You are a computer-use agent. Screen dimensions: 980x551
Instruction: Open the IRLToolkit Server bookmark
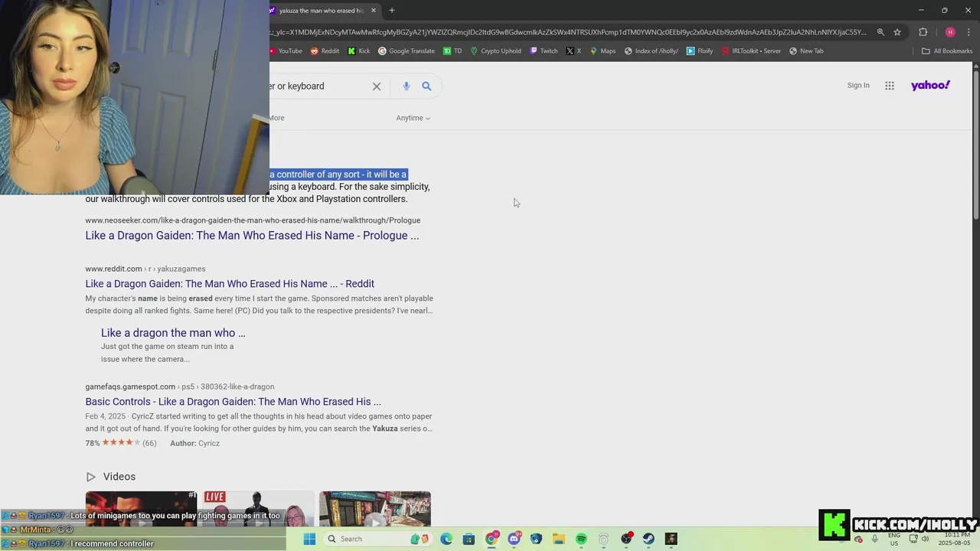tap(751, 51)
